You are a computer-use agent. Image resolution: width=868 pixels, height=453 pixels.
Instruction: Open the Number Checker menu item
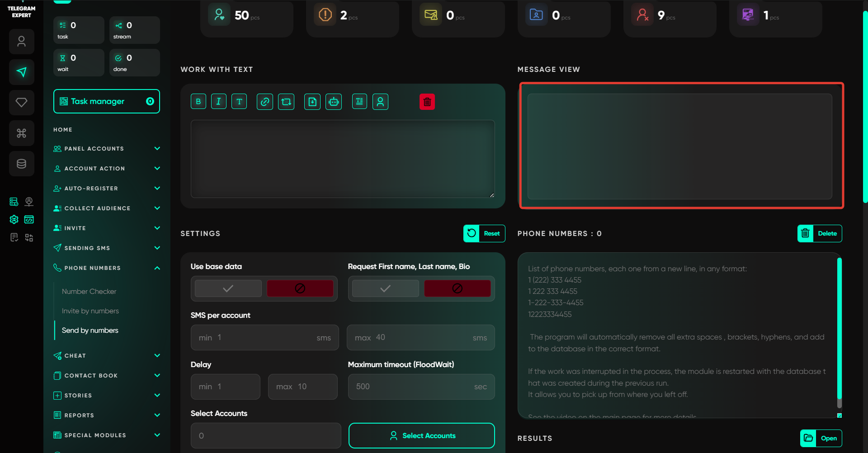click(89, 292)
